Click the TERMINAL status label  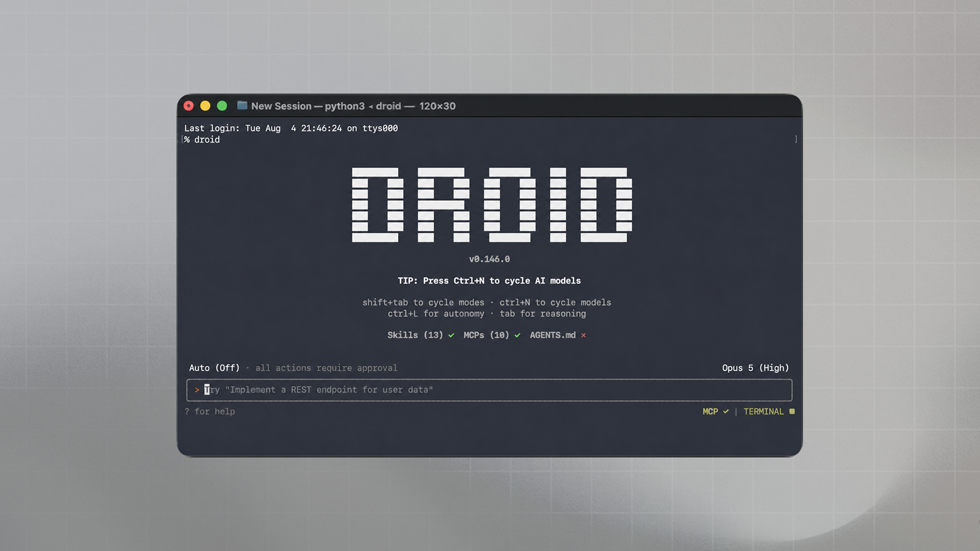pos(764,411)
